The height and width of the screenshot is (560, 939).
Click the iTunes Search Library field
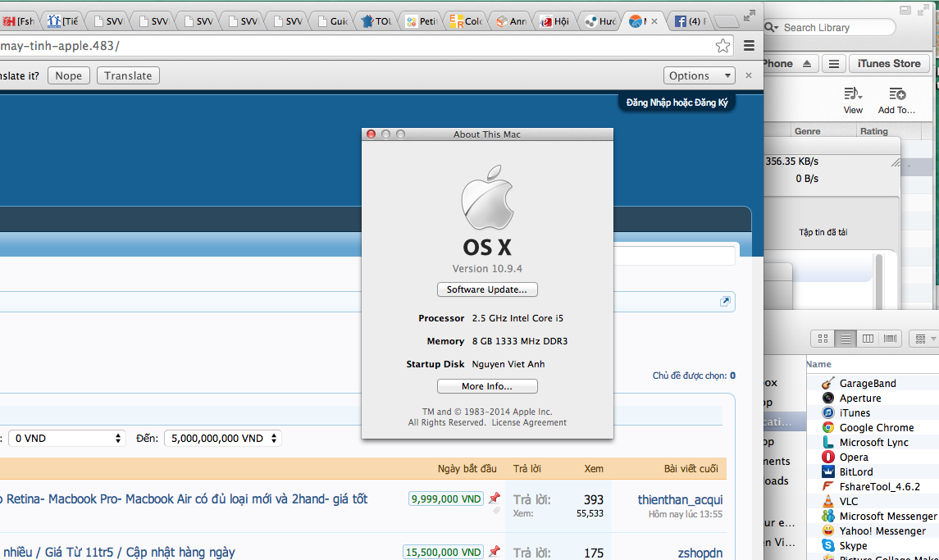coord(829,28)
